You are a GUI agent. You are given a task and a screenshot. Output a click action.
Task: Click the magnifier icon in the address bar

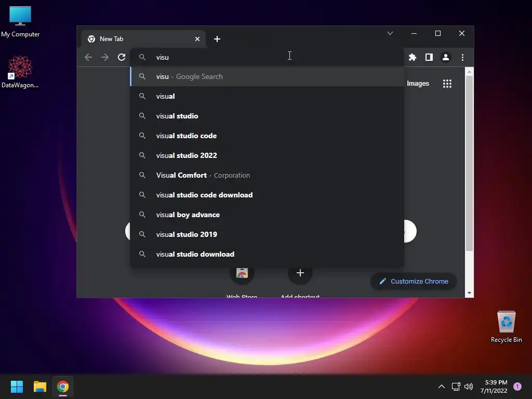[x=142, y=57]
